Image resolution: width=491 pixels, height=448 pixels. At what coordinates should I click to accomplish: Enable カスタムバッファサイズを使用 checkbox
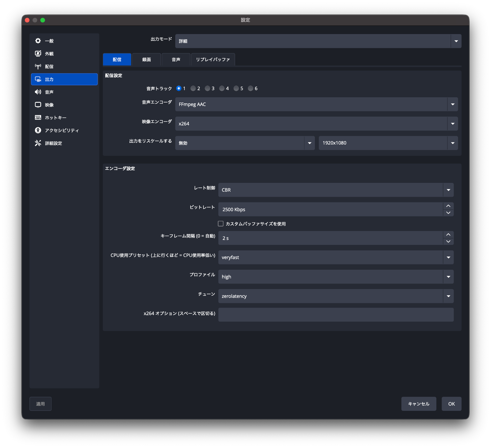[x=221, y=224]
